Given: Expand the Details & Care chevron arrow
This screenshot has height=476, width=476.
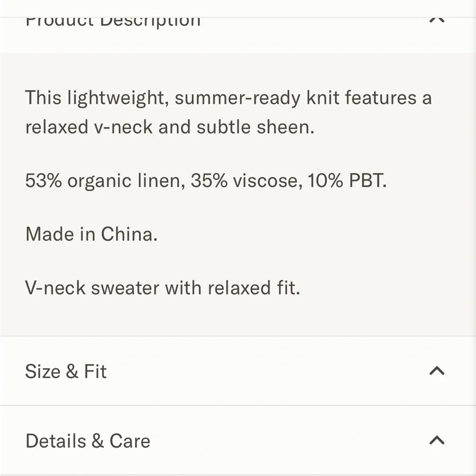Looking at the screenshot, I should tap(437, 440).
